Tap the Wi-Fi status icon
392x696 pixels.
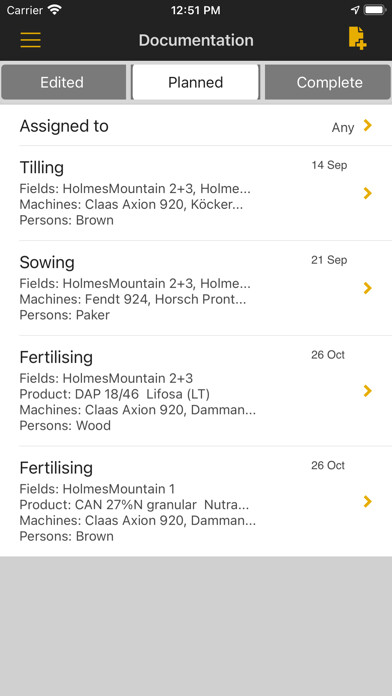pyautogui.click(x=55, y=10)
